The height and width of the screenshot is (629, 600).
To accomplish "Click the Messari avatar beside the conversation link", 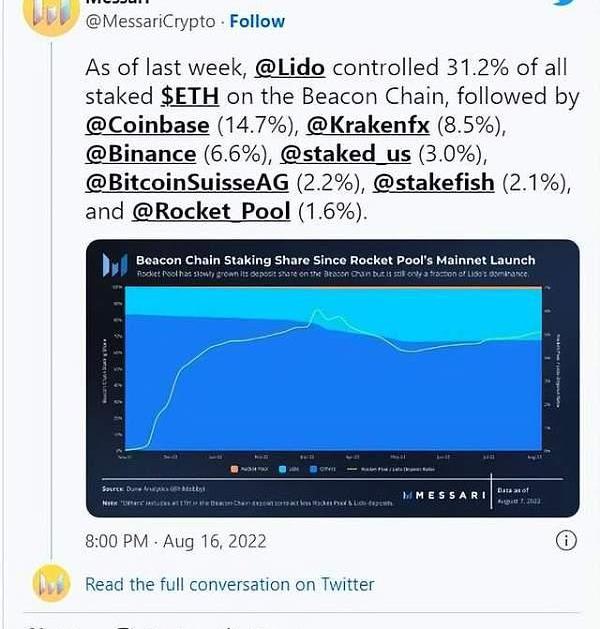I will click(50, 584).
